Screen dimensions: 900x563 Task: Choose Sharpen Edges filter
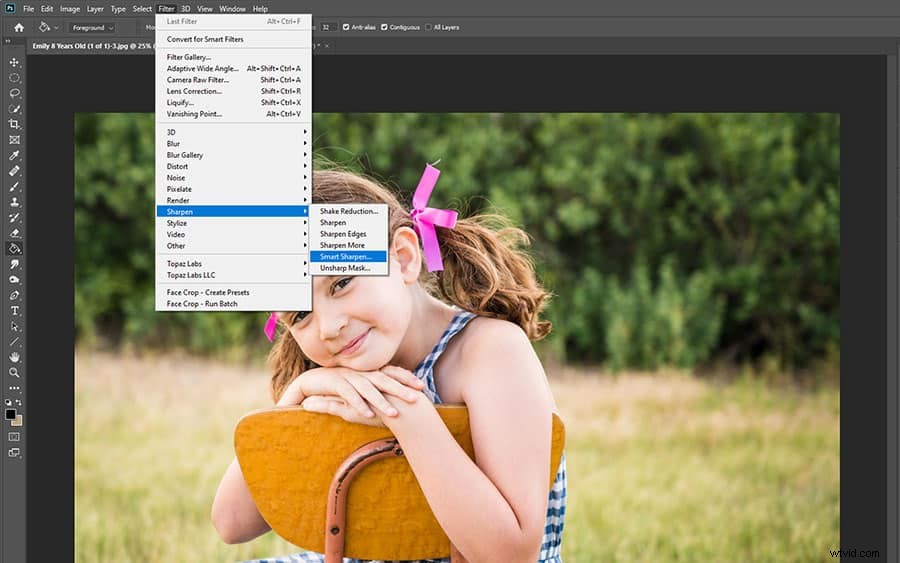pyautogui.click(x=348, y=234)
